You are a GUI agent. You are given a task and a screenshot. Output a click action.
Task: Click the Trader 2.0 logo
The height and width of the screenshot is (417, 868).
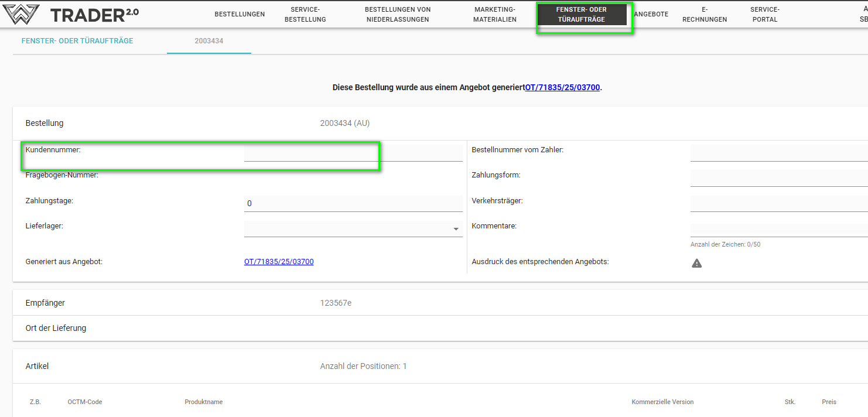pos(70,15)
